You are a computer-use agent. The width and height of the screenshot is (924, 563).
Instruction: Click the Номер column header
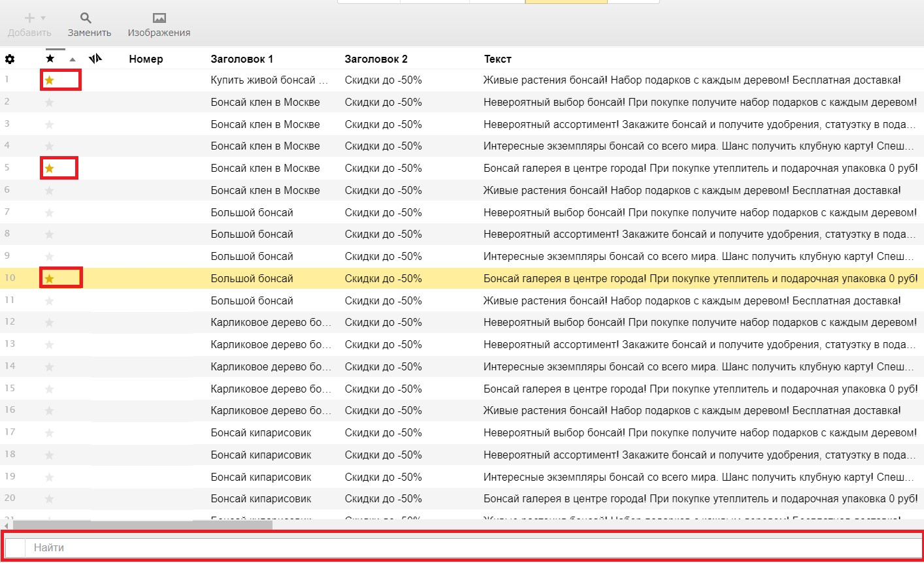coord(146,59)
